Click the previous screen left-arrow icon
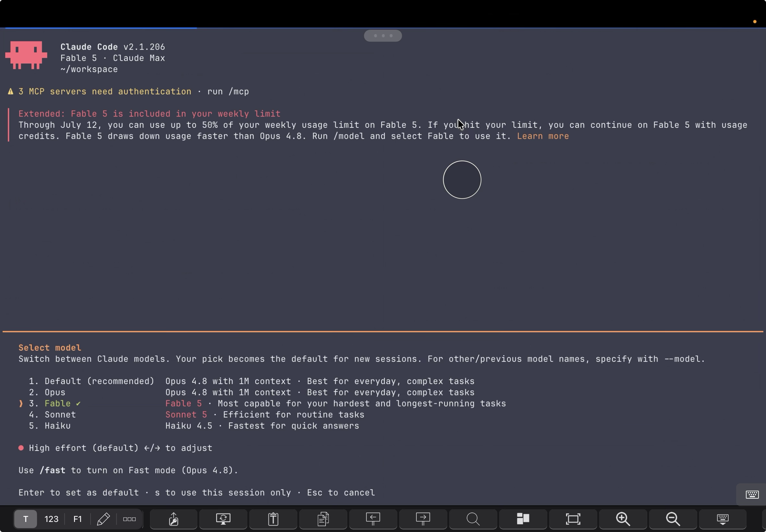 [373, 519]
